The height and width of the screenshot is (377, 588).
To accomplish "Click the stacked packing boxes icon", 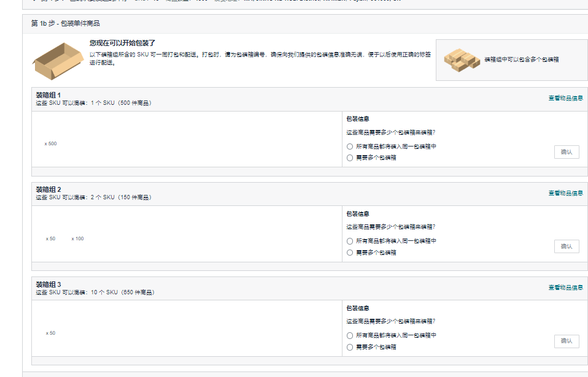I will point(462,60).
